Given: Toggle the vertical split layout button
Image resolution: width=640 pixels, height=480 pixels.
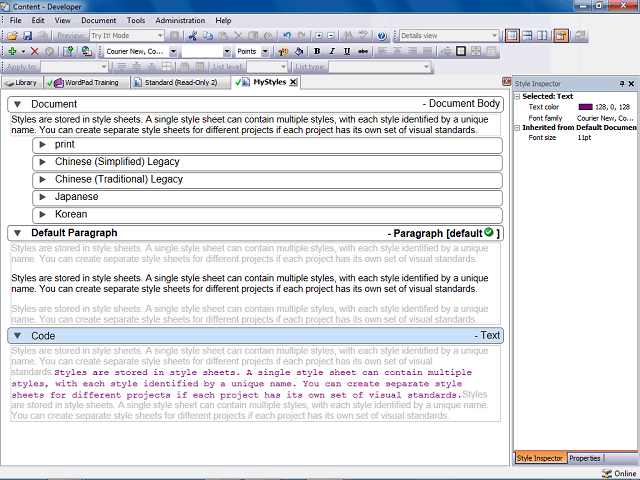Looking at the screenshot, I should tap(542, 36).
